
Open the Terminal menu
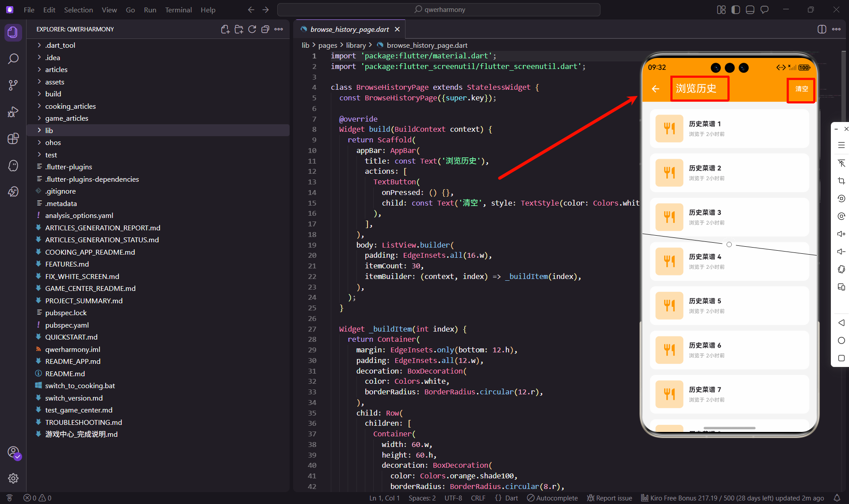tap(178, 10)
